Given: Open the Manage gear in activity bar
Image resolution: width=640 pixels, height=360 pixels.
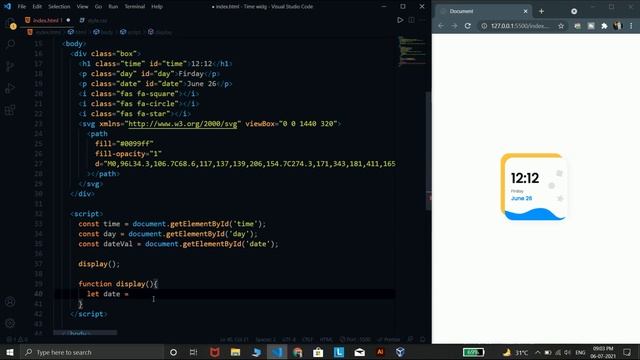Looking at the screenshot, I should pos(10,323).
